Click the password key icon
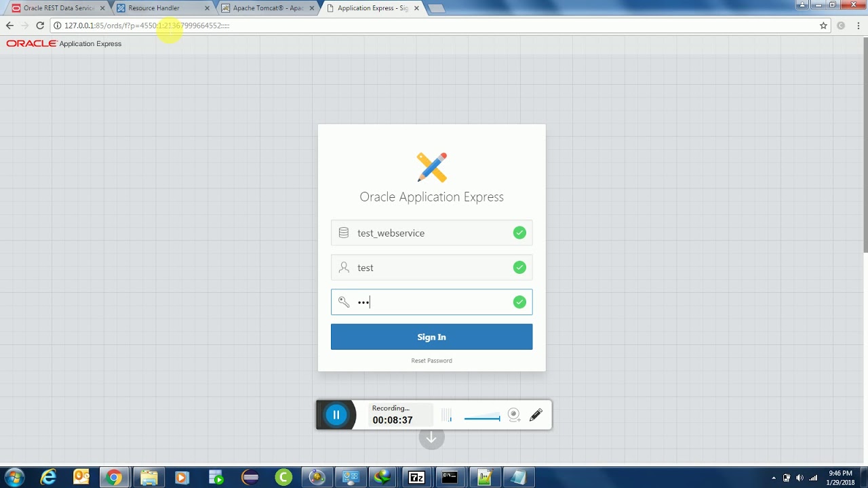 coord(344,302)
